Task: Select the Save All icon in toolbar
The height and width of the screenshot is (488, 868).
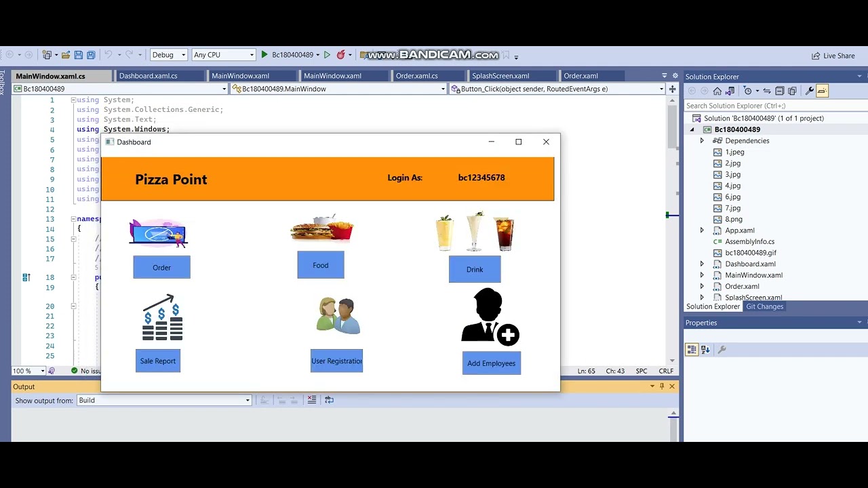Action: [91, 55]
